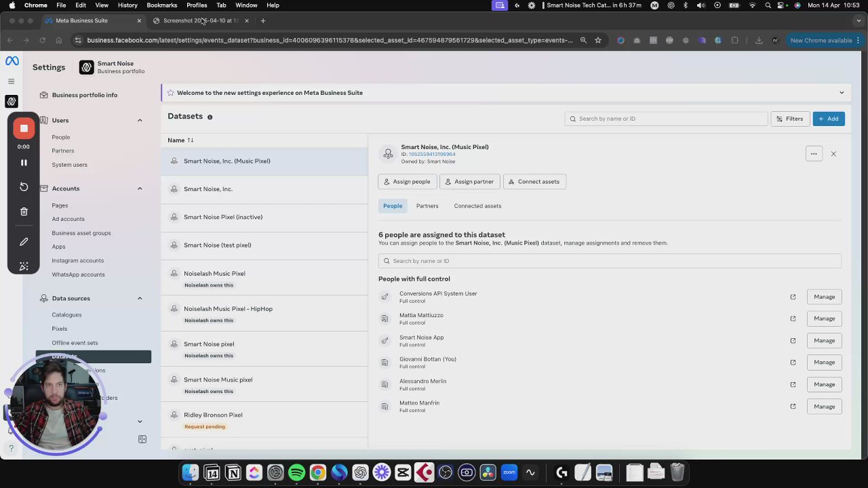Open Alessandro Merlin external link icon
The height and width of the screenshot is (488, 868).
point(793,384)
